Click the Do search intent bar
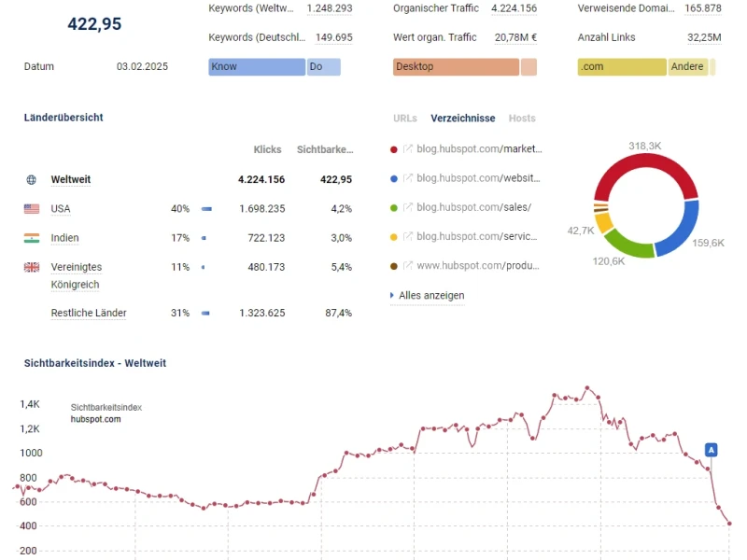This screenshot has width=747, height=560. (x=324, y=66)
